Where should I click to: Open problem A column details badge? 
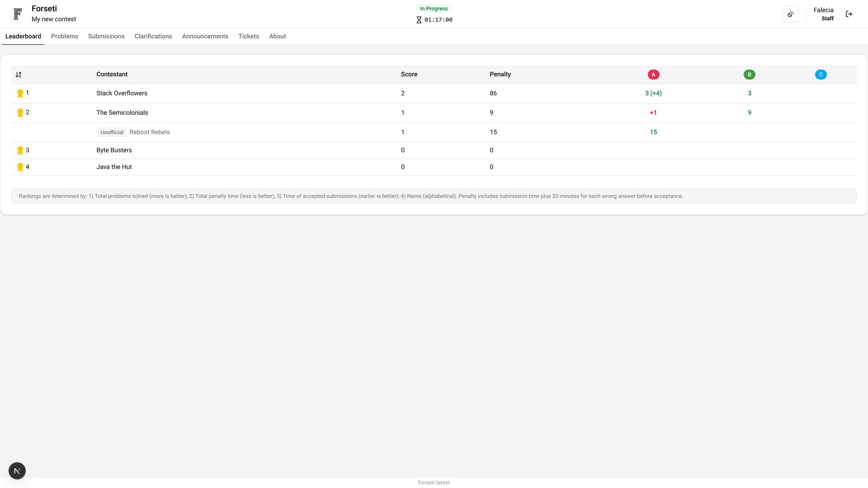coord(653,74)
